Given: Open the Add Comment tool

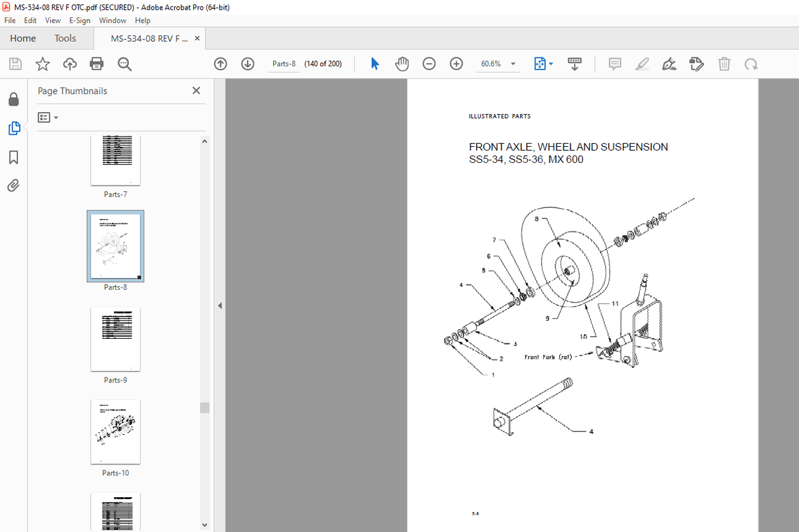Looking at the screenshot, I should pos(614,64).
